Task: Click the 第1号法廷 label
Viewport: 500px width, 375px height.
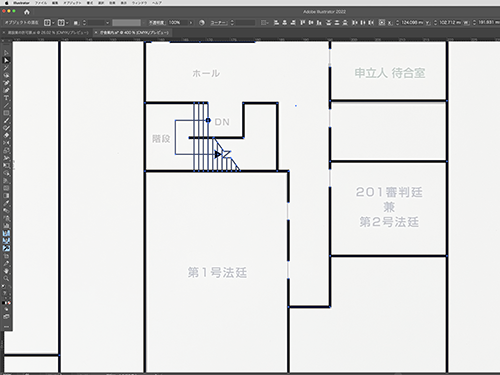Action: pyautogui.click(x=217, y=272)
